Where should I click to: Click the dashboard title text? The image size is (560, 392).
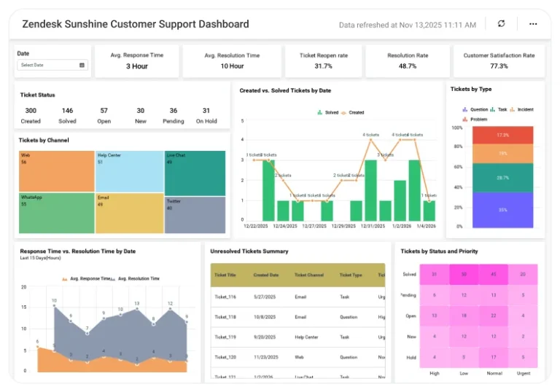tap(136, 24)
